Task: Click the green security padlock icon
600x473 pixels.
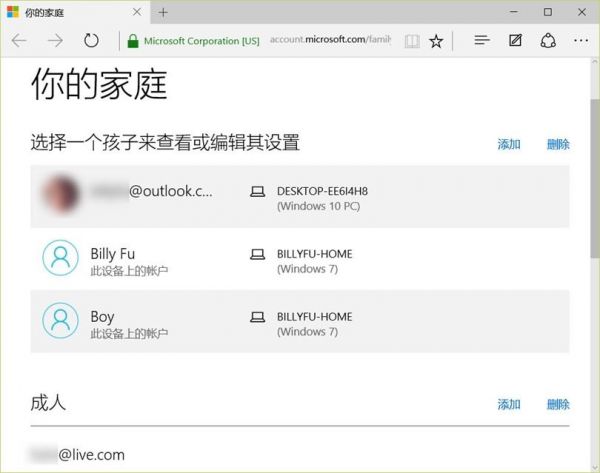Action: point(133,41)
